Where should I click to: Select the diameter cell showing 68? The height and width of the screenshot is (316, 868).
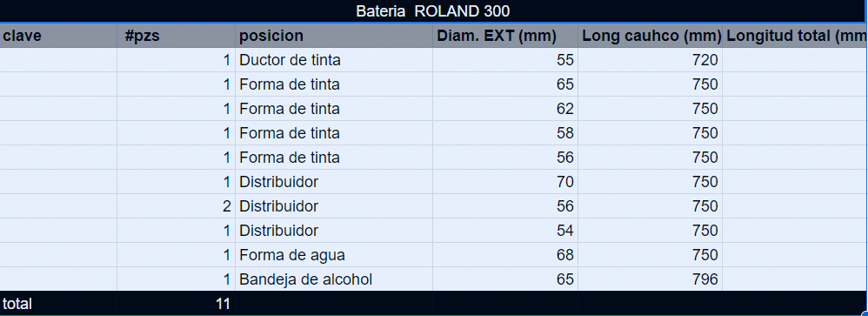505,255
